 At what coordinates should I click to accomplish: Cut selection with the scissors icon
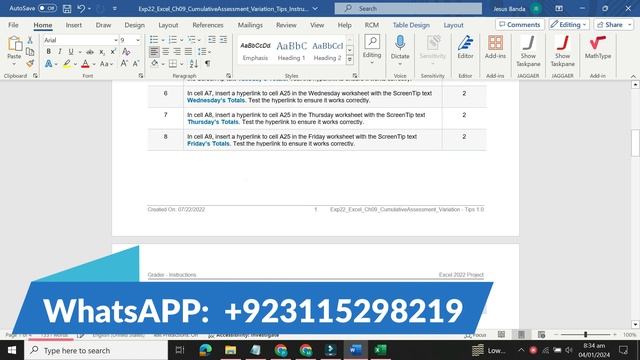pyautogui.click(x=30, y=40)
